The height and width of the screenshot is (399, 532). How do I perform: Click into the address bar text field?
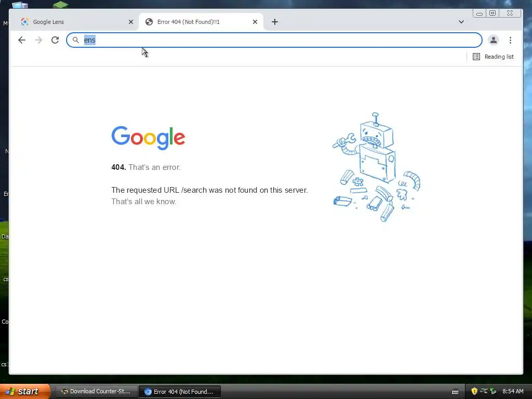(274, 40)
